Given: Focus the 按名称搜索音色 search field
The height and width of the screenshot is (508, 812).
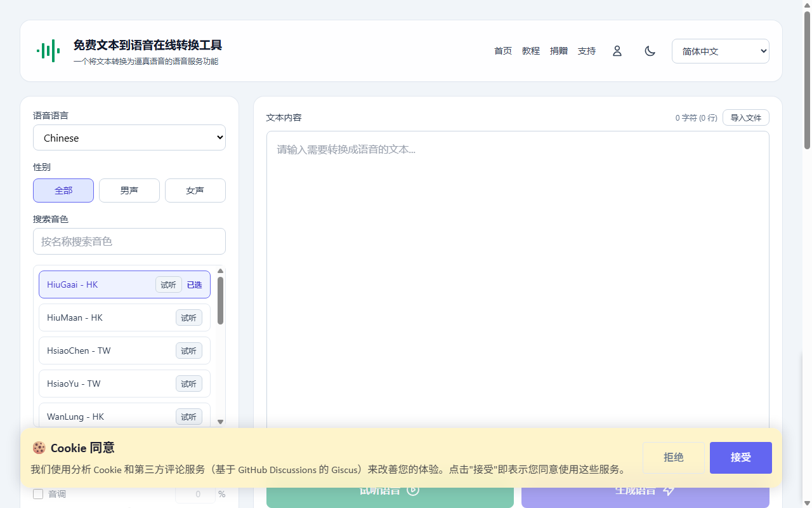Looking at the screenshot, I should pos(129,241).
